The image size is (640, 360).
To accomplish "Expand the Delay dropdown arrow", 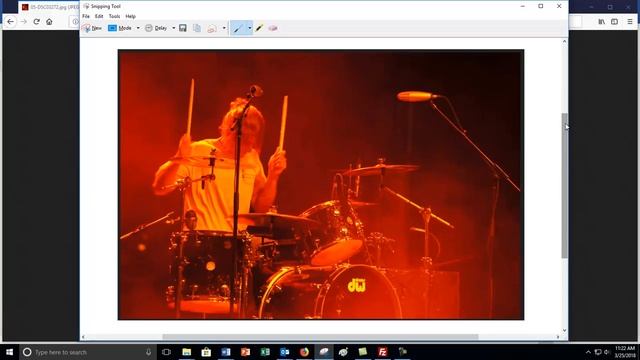I will [173, 28].
